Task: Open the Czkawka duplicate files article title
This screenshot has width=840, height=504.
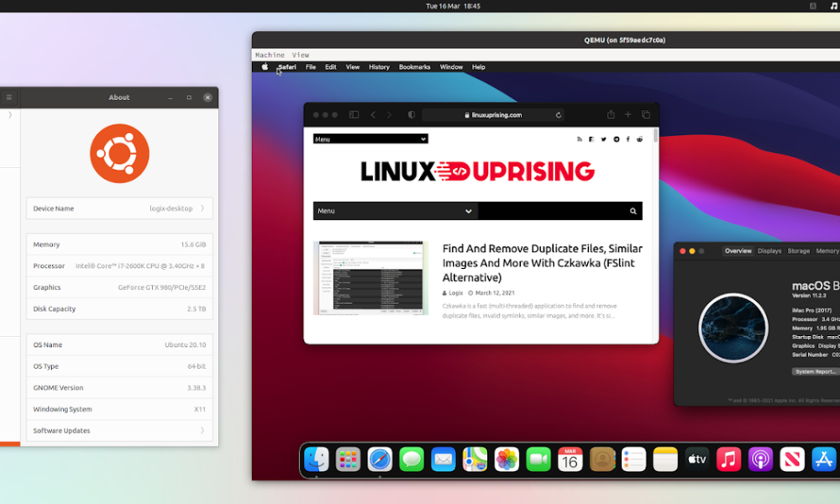Action: click(542, 263)
